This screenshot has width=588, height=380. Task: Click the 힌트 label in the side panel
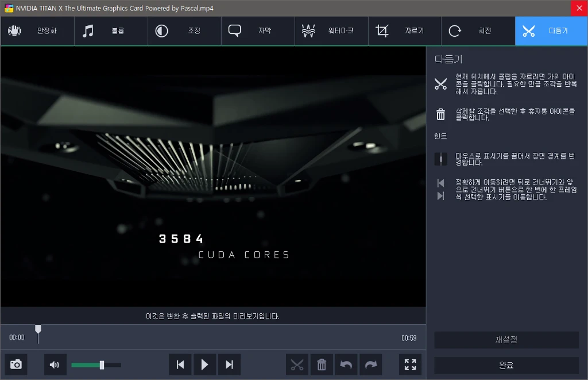[x=440, y=136]
